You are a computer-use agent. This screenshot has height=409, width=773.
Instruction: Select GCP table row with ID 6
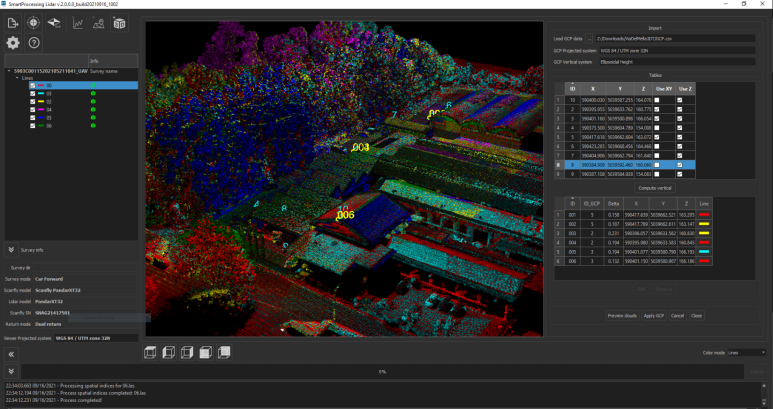(x=625, y=146)
